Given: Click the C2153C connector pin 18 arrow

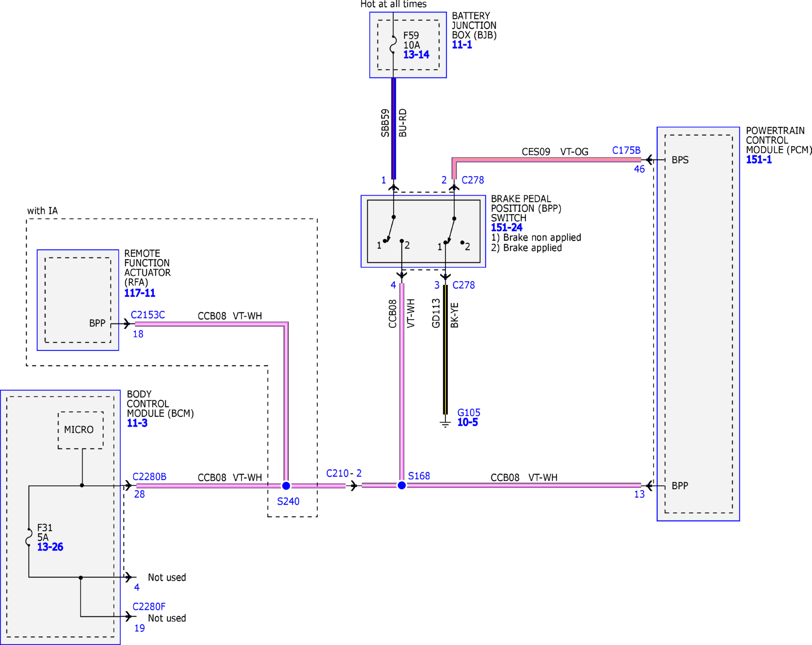Looking at the screenshot, I should (127, 324).
